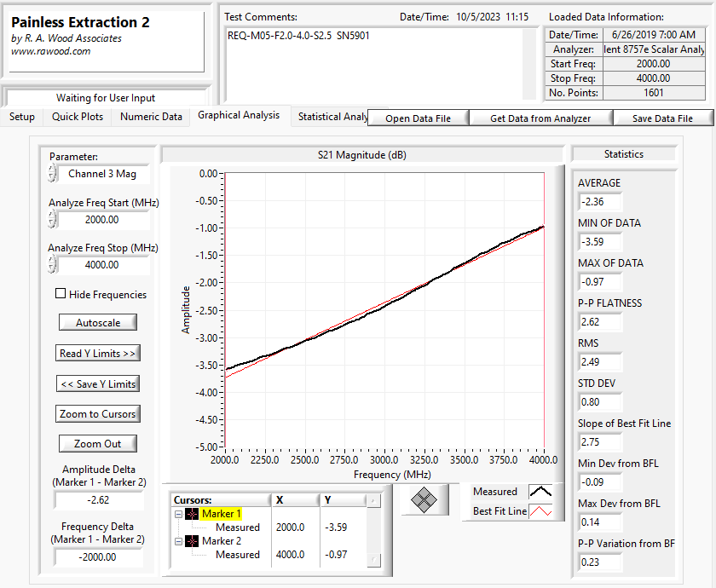
Task: Click the Max Dev from BFL value
Action: 599,522
